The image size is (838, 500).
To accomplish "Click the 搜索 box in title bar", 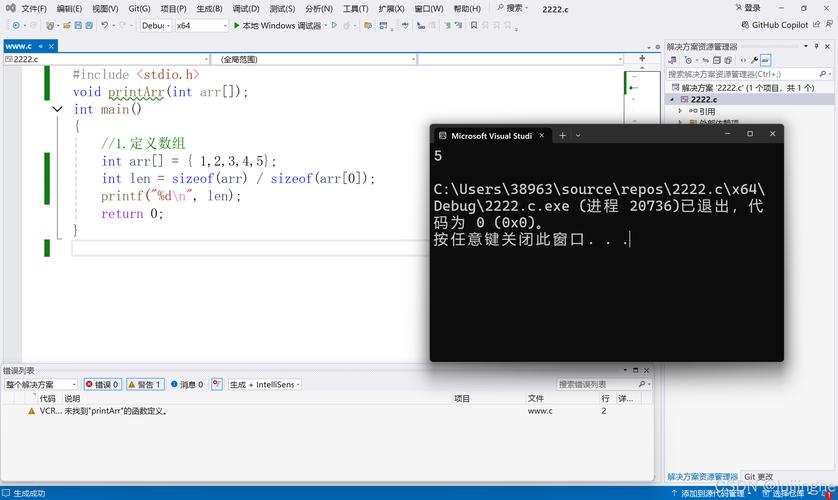I will coord(513,8).
